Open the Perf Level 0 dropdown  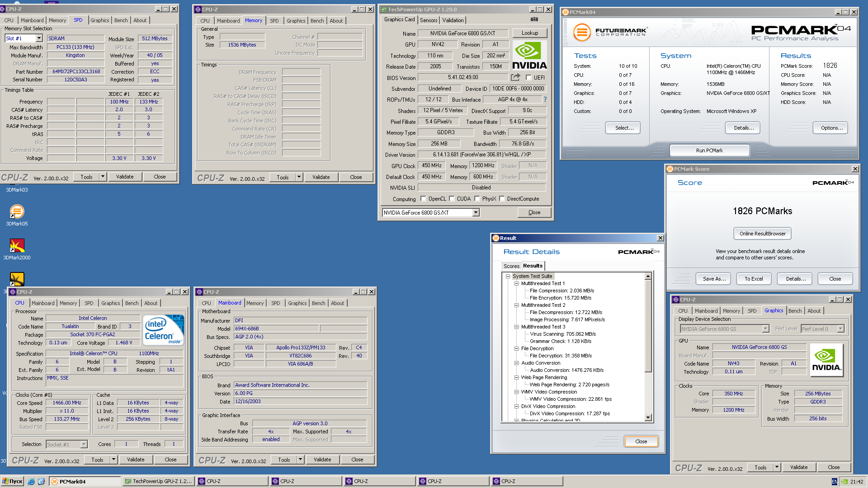840,329
